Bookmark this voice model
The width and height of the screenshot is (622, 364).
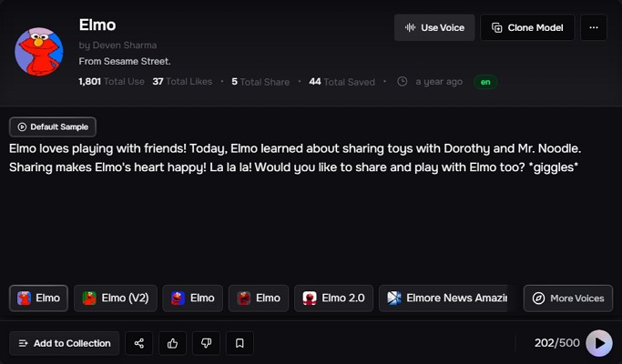pyautogui.click(x=240, y=343)
